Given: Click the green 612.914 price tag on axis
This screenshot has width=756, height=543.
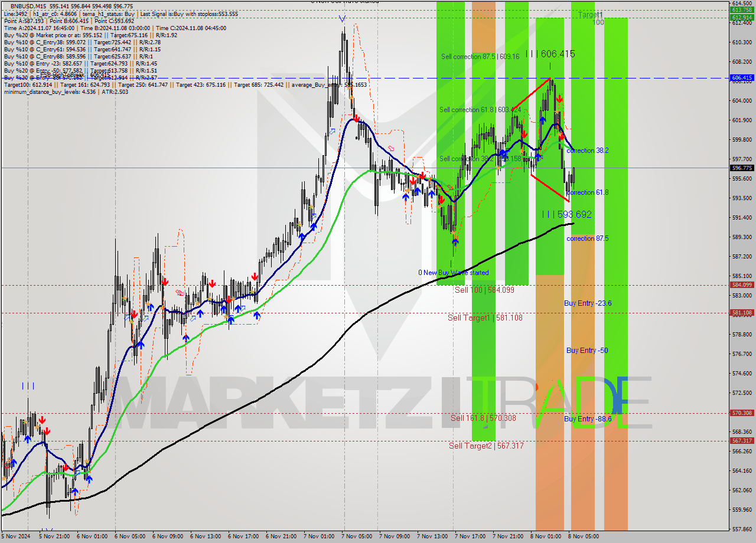Looking at the screenshot, I should click(x=742, y=17).
